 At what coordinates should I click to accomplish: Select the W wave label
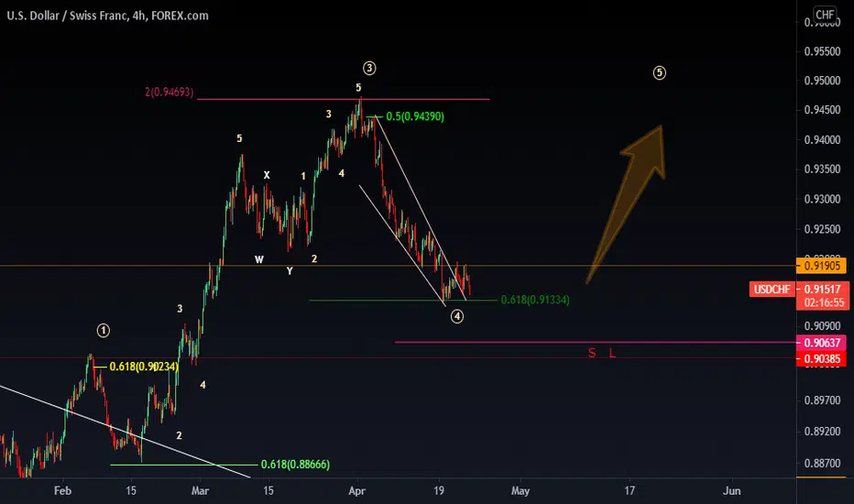coord(259,259)
